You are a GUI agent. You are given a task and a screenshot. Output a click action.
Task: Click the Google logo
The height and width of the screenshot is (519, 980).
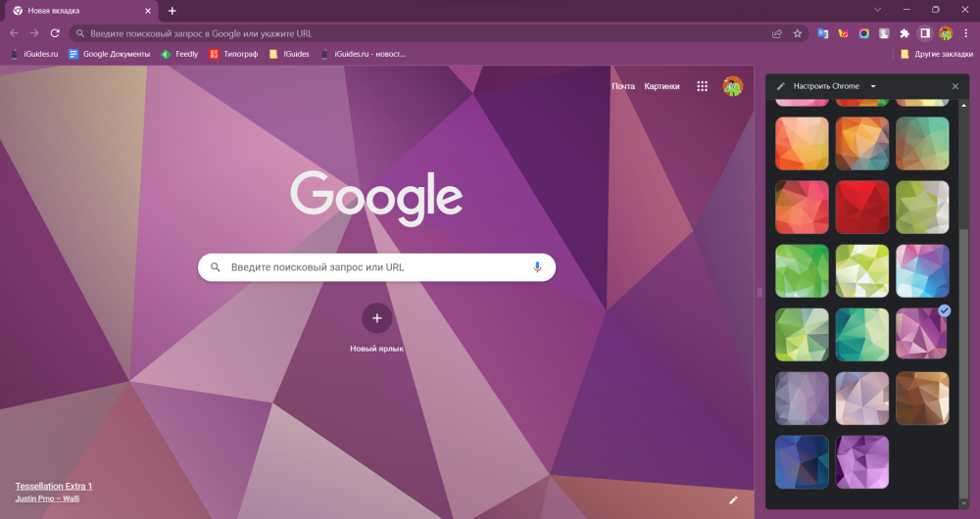pyautogui.click(x=377, y=199)
